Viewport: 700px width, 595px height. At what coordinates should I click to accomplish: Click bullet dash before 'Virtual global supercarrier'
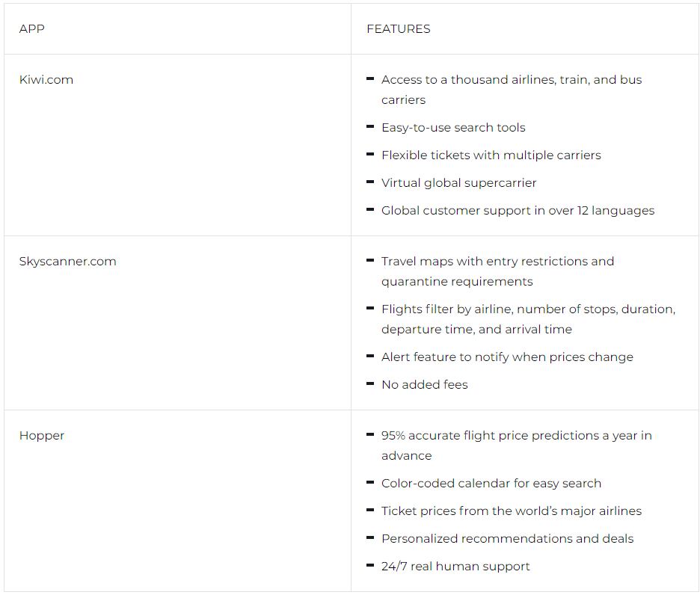tap(370, 182)
